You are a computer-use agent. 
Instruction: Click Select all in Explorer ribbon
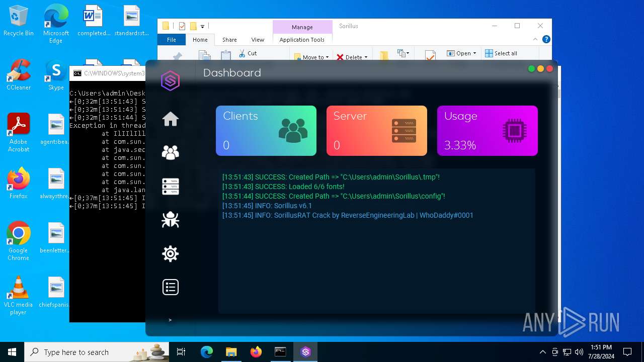click(x=501, y=53)
